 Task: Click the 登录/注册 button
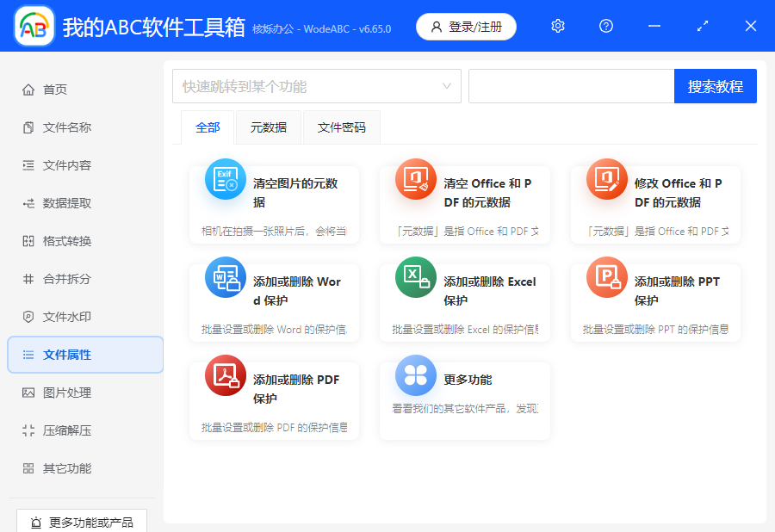466,27
